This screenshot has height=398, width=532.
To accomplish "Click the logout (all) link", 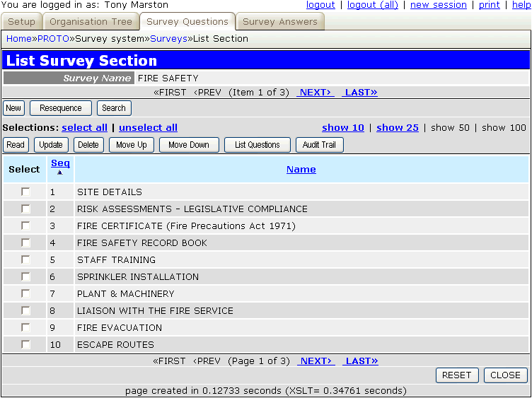I will point(372,5).
